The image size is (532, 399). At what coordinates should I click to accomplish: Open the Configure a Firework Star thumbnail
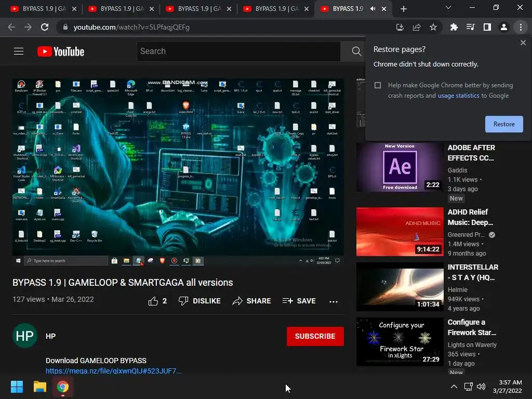(x=400, y=342)
